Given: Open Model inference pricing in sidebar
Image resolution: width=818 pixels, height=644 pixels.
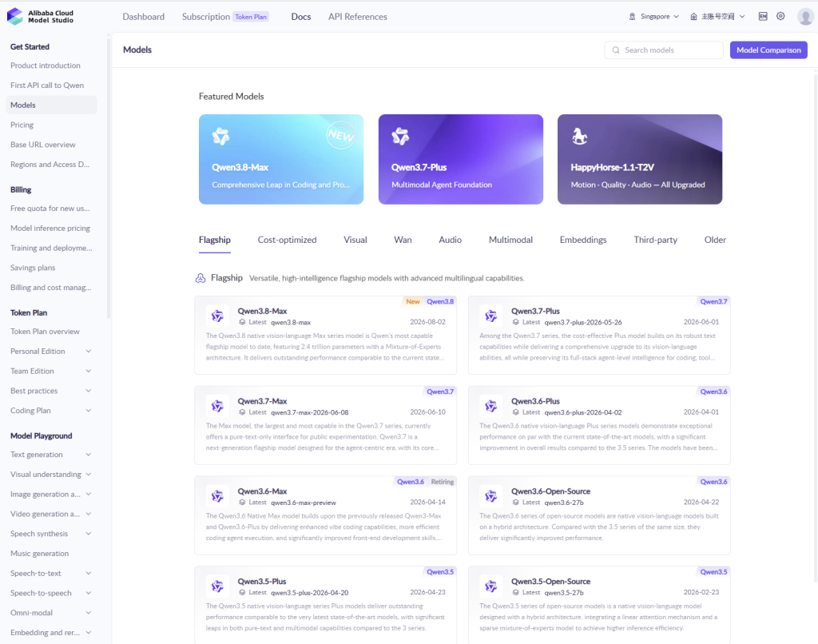Looking at the screenshot, I should pos(50,228).
